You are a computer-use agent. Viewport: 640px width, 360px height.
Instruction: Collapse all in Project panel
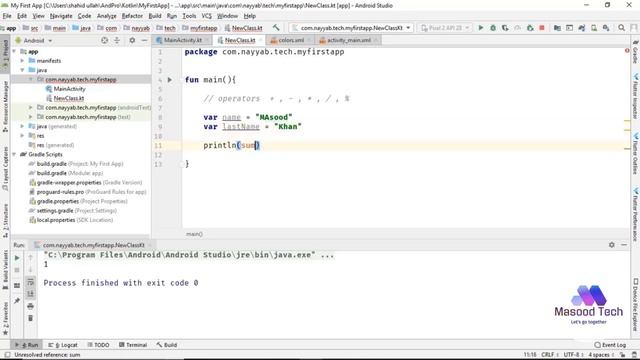(x=117, y=40)
